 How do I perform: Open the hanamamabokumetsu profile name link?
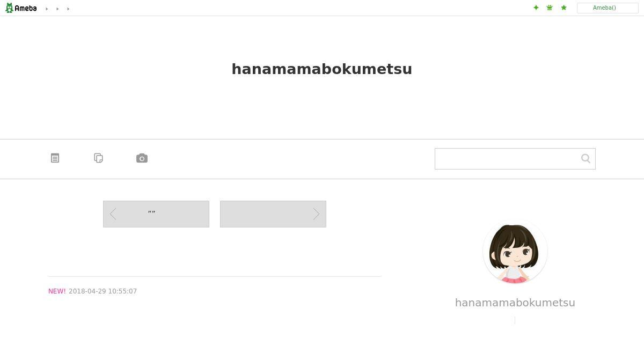tap(515, 303)
